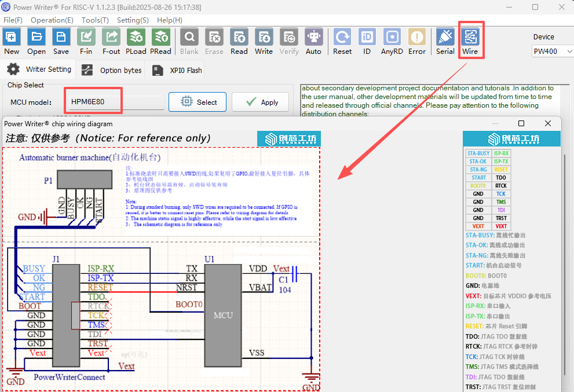Click the Apply button
Viewport: 574px width, 392px height.
[260, 102]
